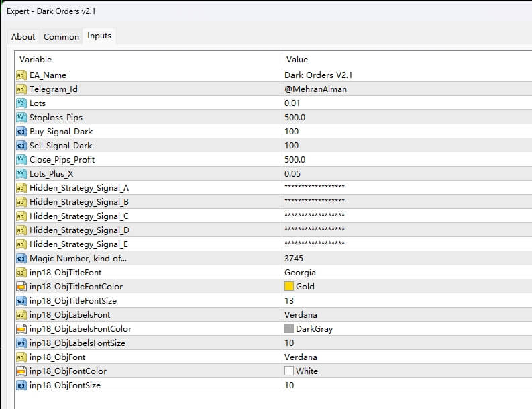Click the Buy_Signal_Dark integer type icon
The height and width of the screenshot is (409, 532).
(x=21, y=132)
